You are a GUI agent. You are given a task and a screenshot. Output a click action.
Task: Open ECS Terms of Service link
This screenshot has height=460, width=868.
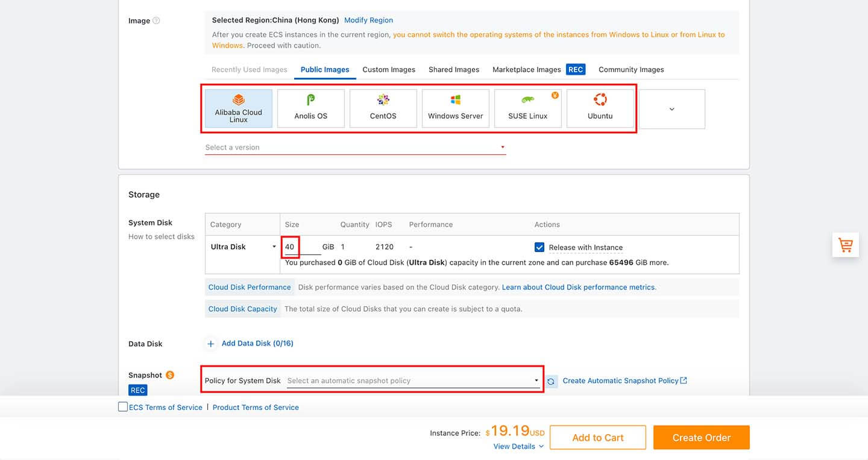(x=166, y=408)
